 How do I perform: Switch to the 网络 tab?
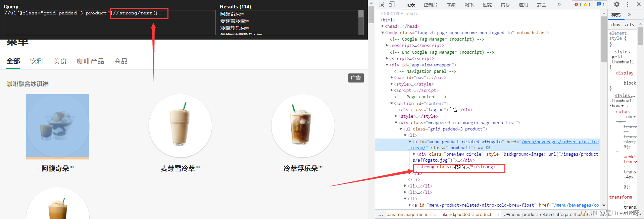pyautogui.click(x=469, y=5)
